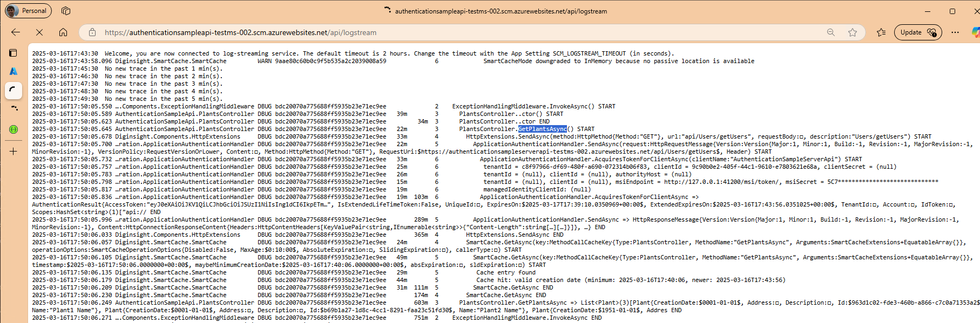The width and height of the screenshot is (980, 323).
Task: Go back to the previous page
Action: [16, 32]
